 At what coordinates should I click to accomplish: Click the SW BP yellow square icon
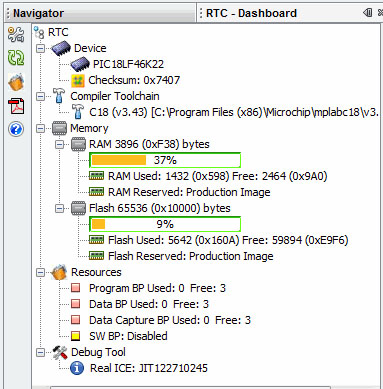(x=76, y=336)
